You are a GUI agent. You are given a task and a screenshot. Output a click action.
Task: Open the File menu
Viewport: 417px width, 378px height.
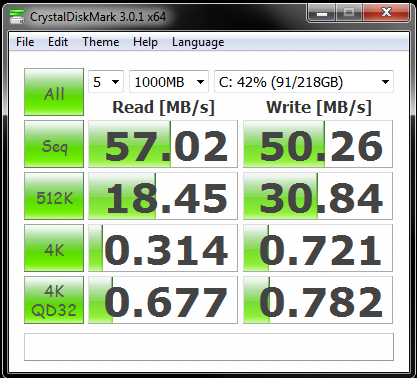[x=25, y=42]
